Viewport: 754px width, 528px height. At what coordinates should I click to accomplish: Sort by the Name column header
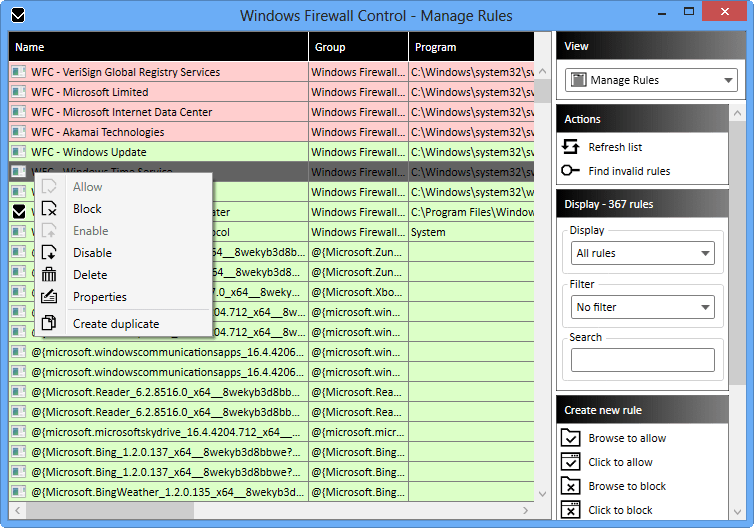[x=158, y=47]
